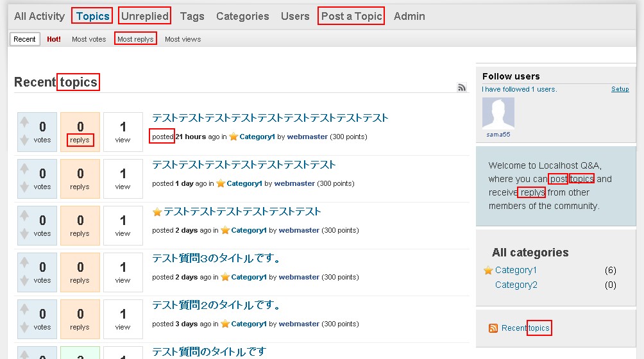Show Hot! topics
644x359 pixels.
click(x=54, y=39)
